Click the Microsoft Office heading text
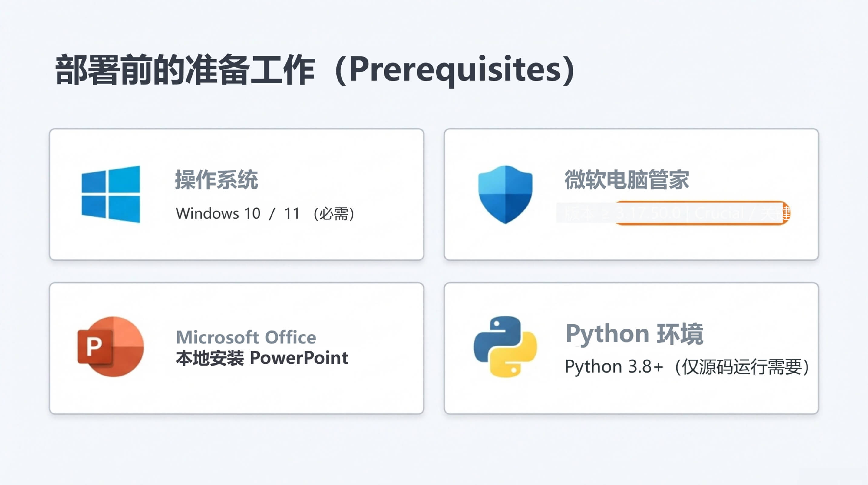This screenshot has width=868, height=485. (x=246, y=337)
